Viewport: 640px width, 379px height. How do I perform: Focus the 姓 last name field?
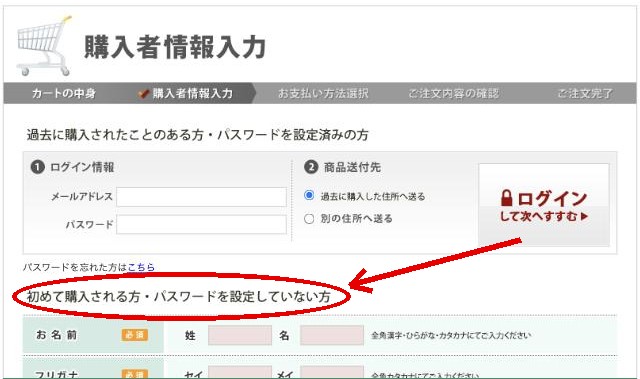click(x=240, y=335)
